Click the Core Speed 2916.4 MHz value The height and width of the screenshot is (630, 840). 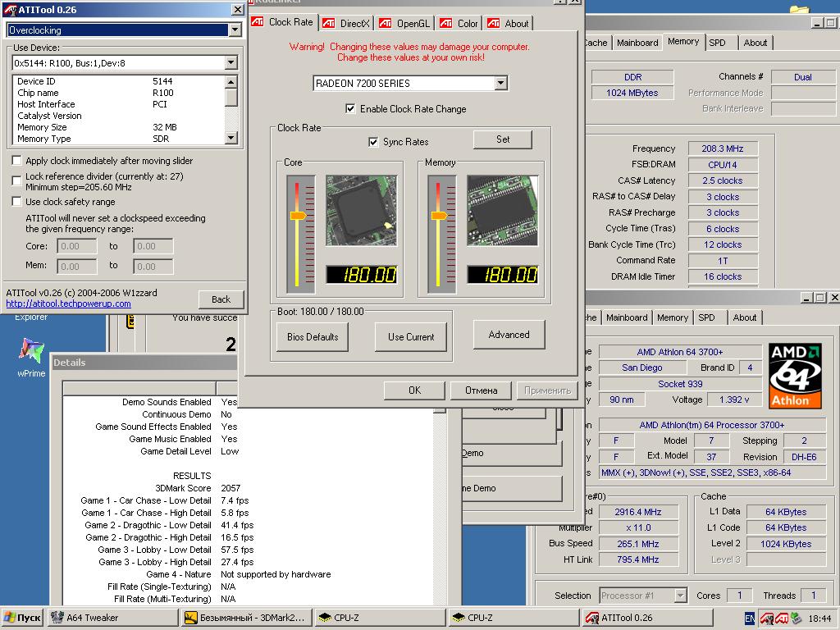[638, 512]
